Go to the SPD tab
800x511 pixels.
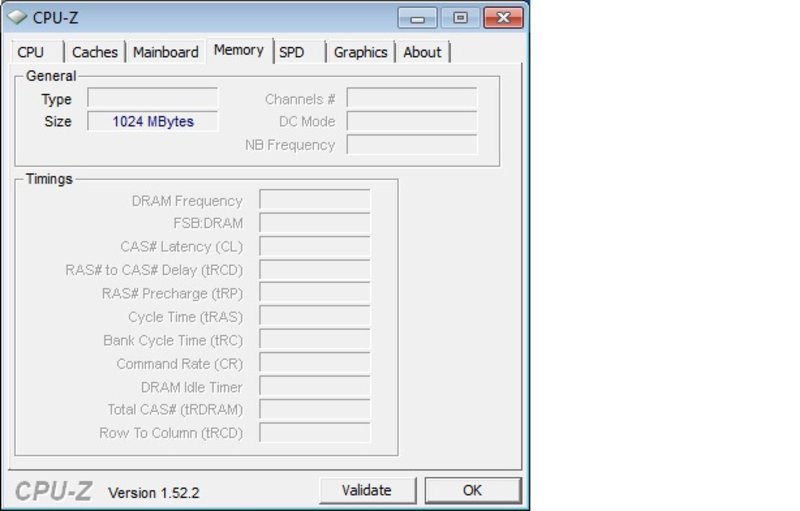coord(299,52)
